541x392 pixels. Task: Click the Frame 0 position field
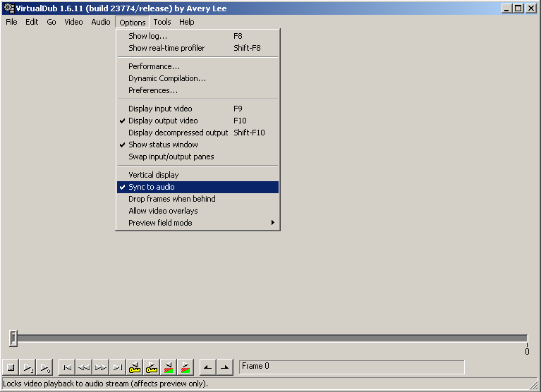(351, 367)
